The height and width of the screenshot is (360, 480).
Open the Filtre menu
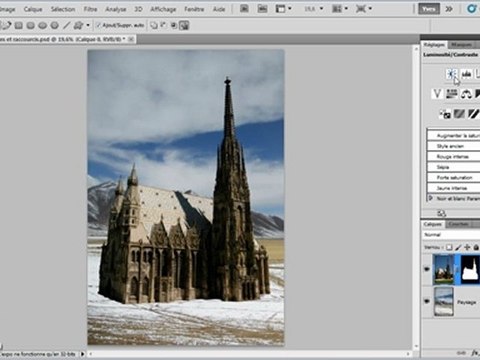point(90,9)
